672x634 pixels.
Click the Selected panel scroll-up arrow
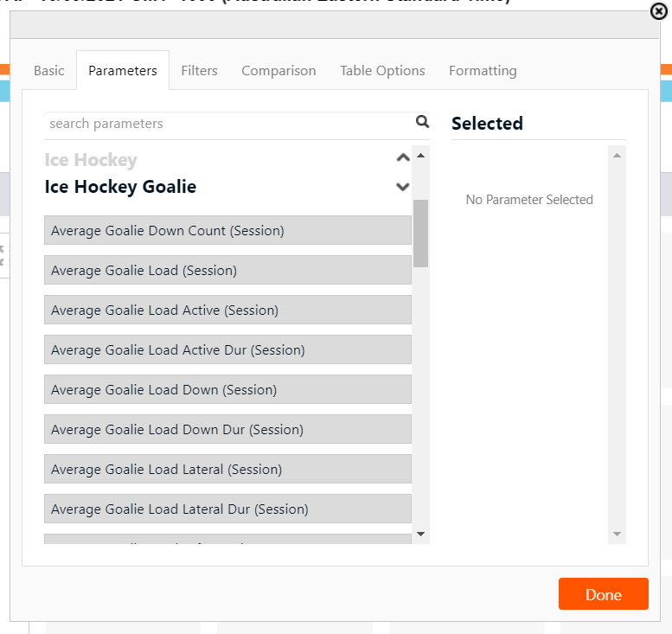point(618,156)
